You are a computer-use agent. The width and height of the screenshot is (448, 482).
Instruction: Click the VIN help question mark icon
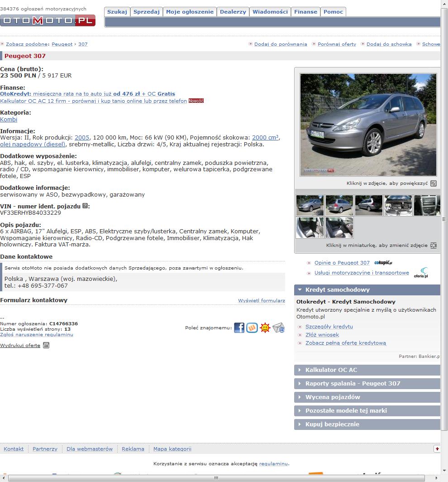tap(86, 206)
